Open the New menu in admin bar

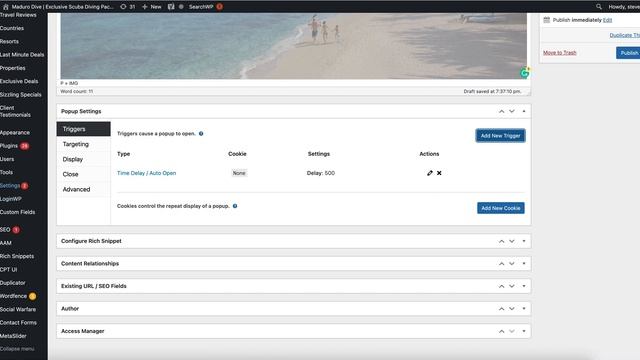coord(151,7)
